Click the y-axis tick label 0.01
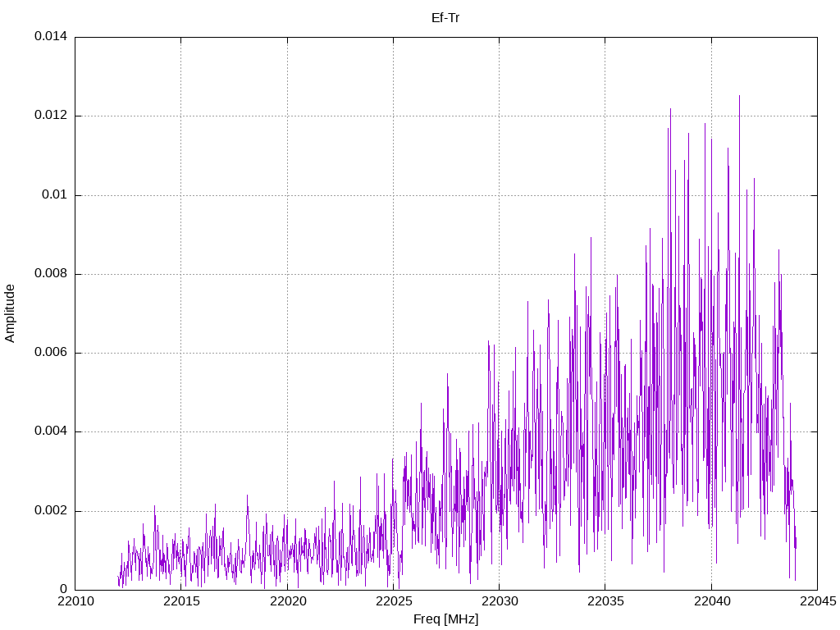 pos(55,194)
